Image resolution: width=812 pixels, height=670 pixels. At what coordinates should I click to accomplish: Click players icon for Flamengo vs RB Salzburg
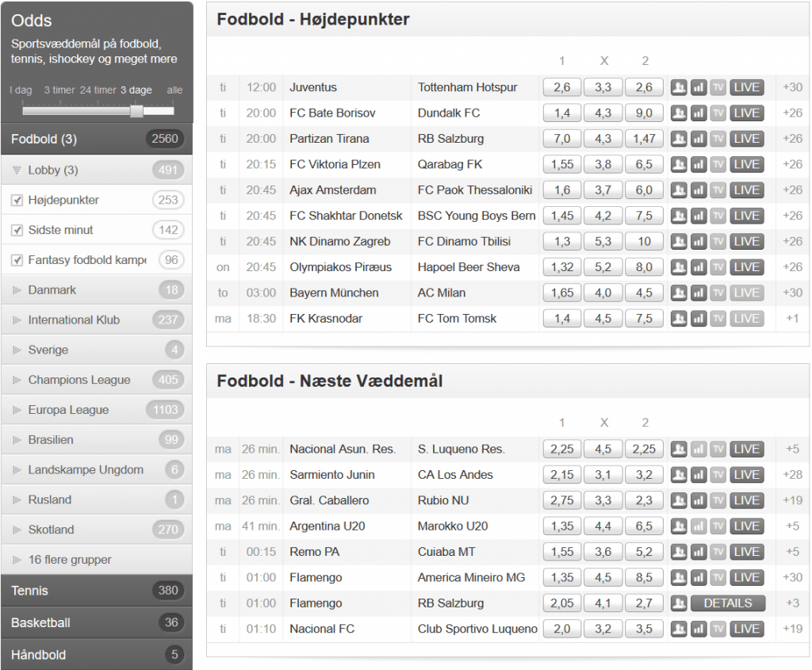(679, 603)
